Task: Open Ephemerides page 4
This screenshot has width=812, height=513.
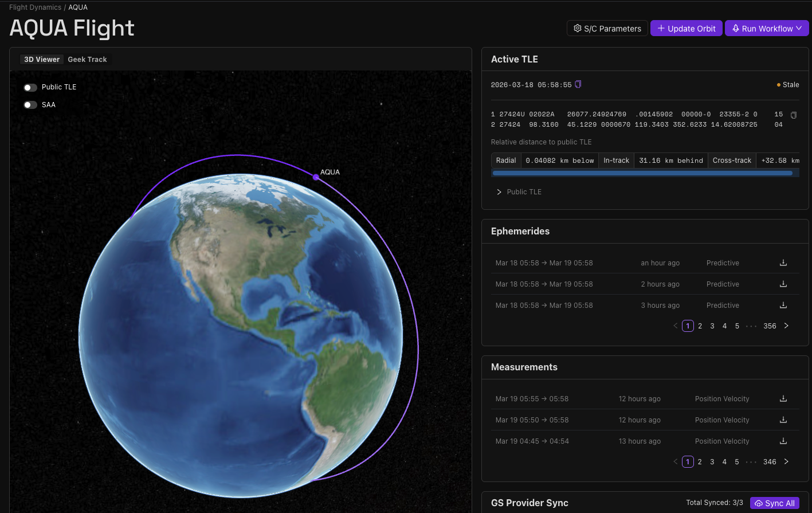Action: coord(724,326)
